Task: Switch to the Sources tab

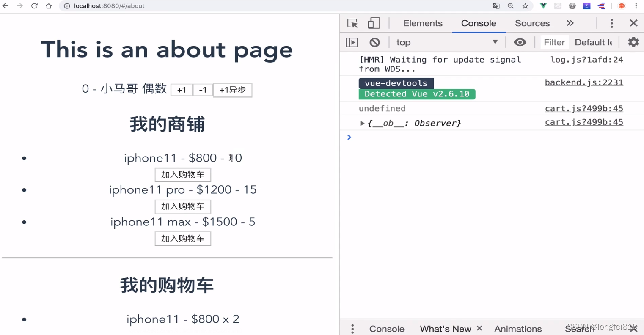Action: click(x=532, y=23)
